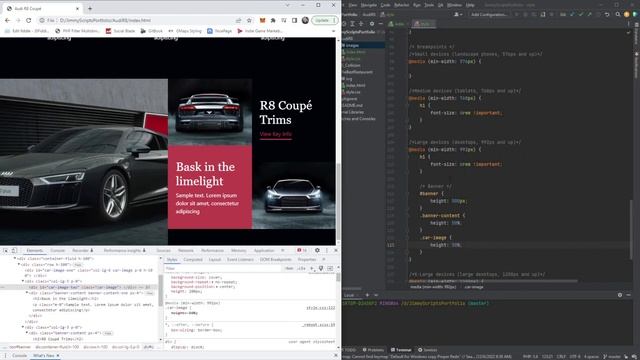640x360 pixels.
Task: Open DevTools drawer three-dot menu
Action: [5, 356]
